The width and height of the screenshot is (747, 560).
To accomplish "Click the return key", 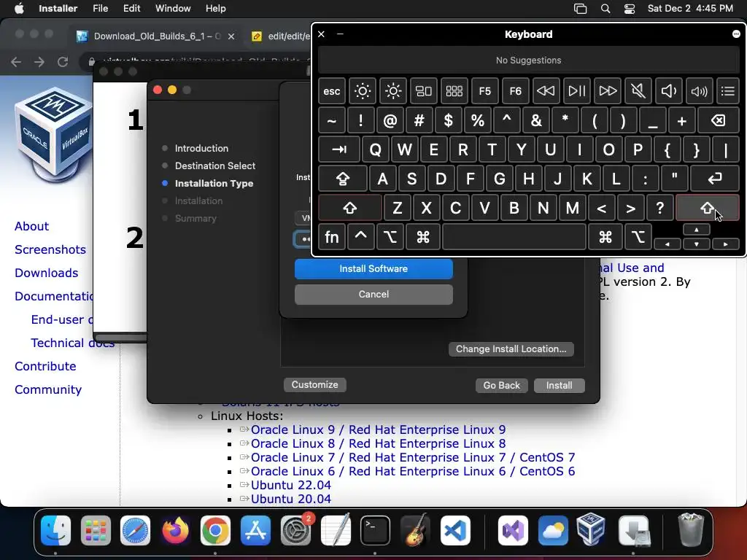I will tap(715, 179).
